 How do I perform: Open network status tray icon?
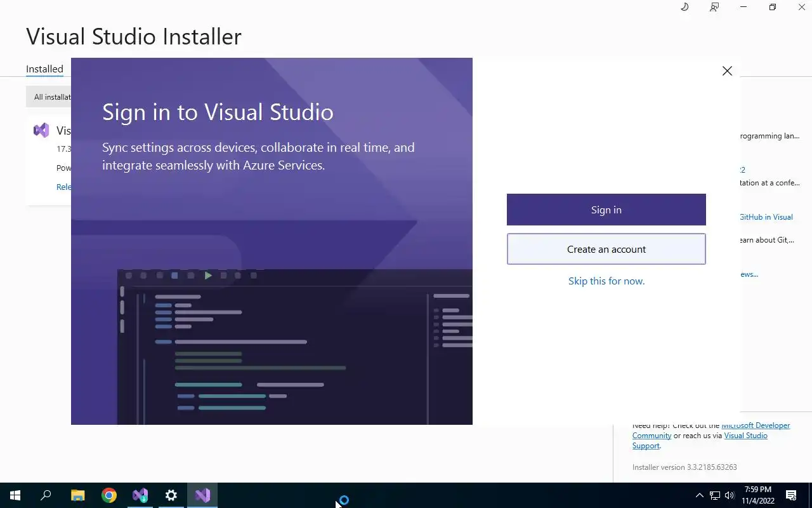(x=715, y=495)
